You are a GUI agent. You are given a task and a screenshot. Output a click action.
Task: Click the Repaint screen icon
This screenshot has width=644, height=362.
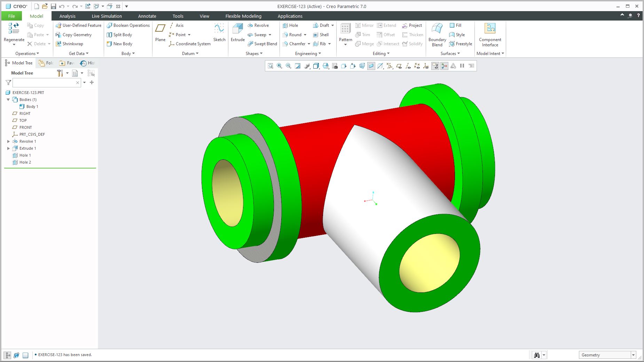[298, 66]
